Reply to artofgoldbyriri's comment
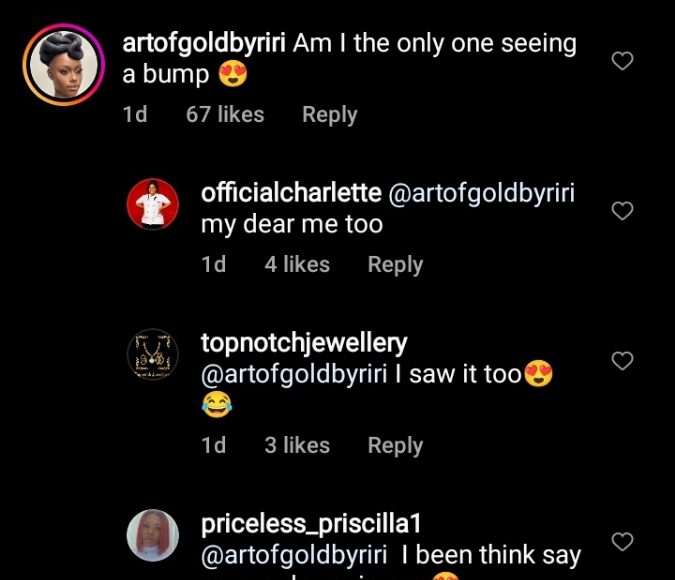 pyautogui.click(x=329, y=115)
